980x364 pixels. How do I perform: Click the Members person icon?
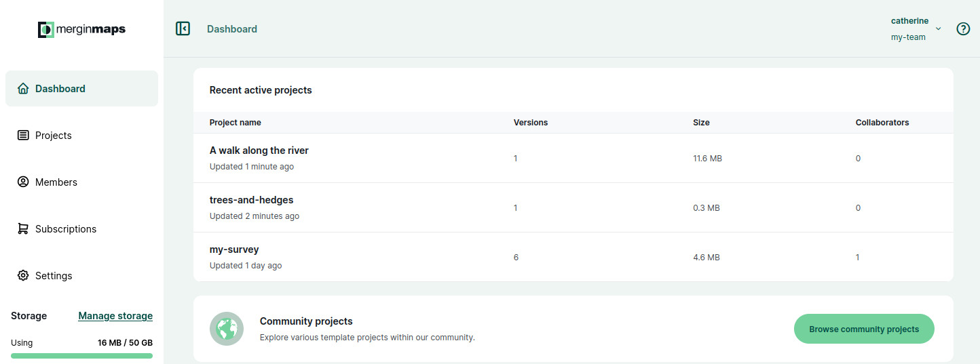(x=23, y=182)
